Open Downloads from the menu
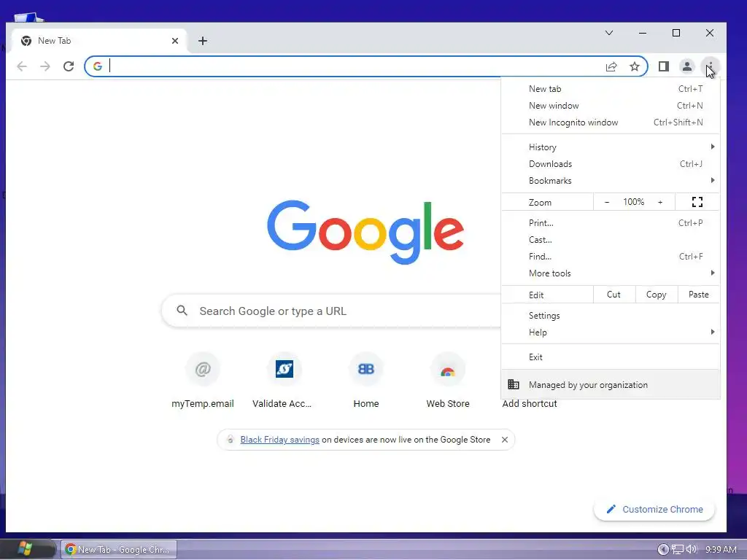 point(611,164)
